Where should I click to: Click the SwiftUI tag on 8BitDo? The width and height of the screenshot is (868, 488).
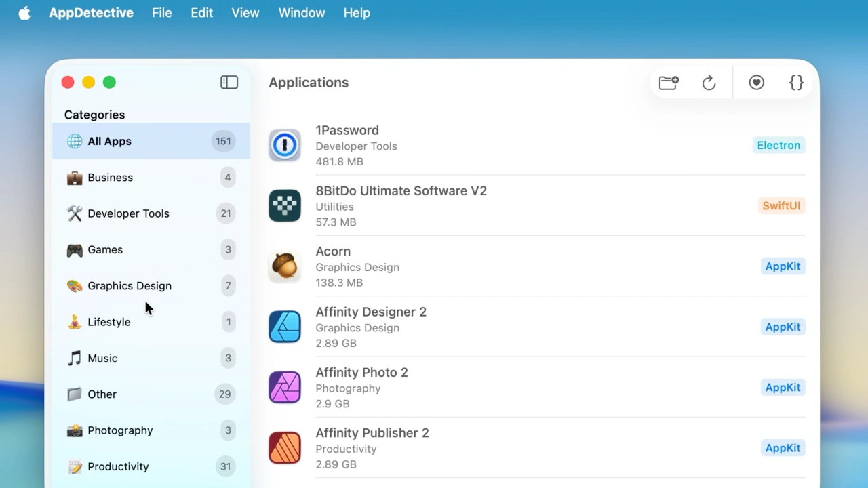pyautogui.click(x=781, y=206)
